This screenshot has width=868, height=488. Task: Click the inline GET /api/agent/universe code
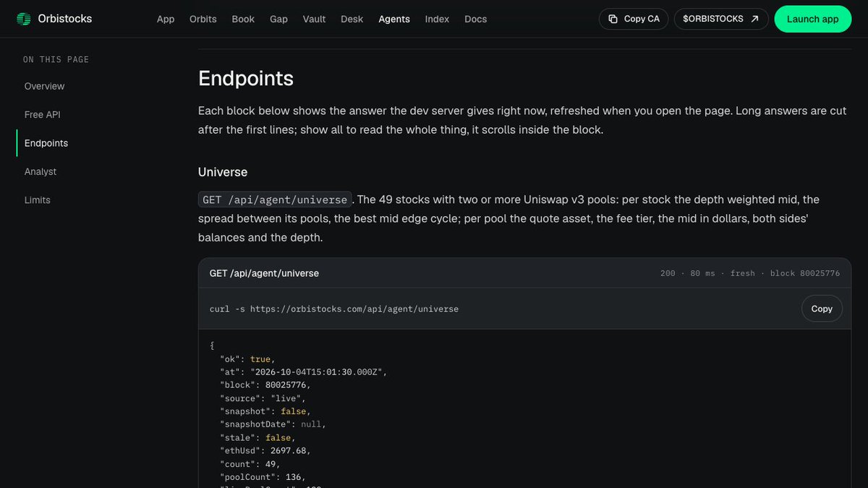[x=275, y=200]
